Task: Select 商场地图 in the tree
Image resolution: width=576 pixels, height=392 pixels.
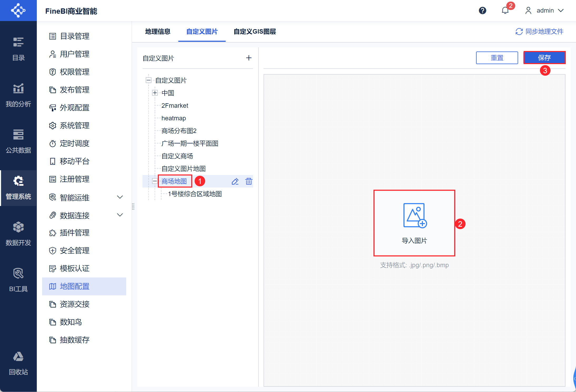Action: [174, 181]
